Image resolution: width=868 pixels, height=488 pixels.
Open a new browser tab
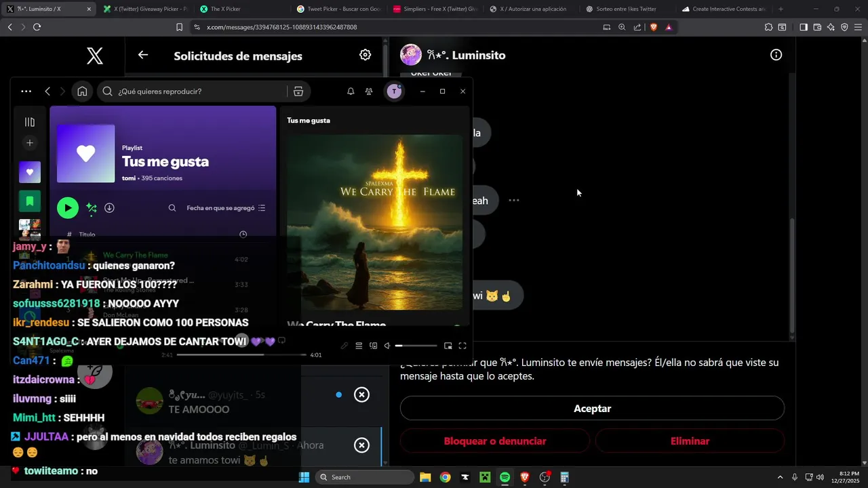[x=781, y=9]
